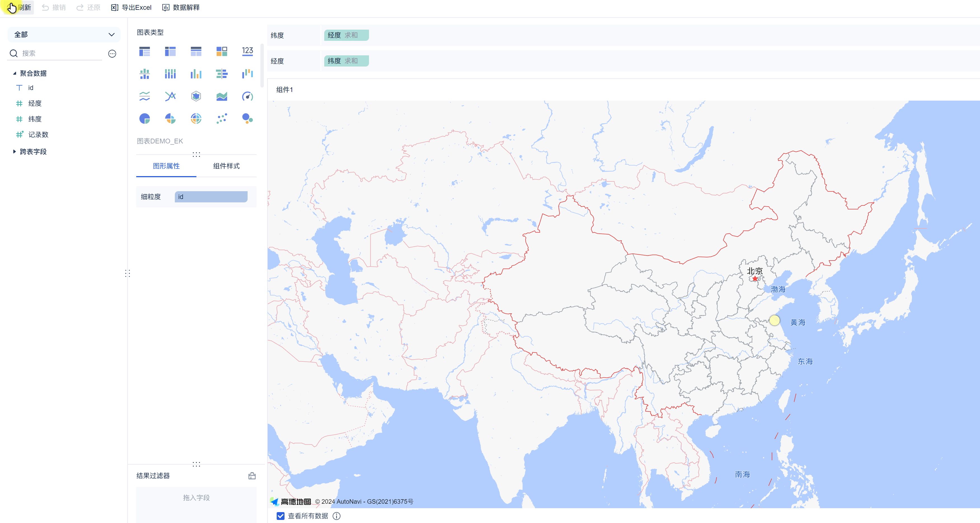This screenshot has height=523, width=980.
Task: Select the KPI number card chart type
Action: (247, 51)
